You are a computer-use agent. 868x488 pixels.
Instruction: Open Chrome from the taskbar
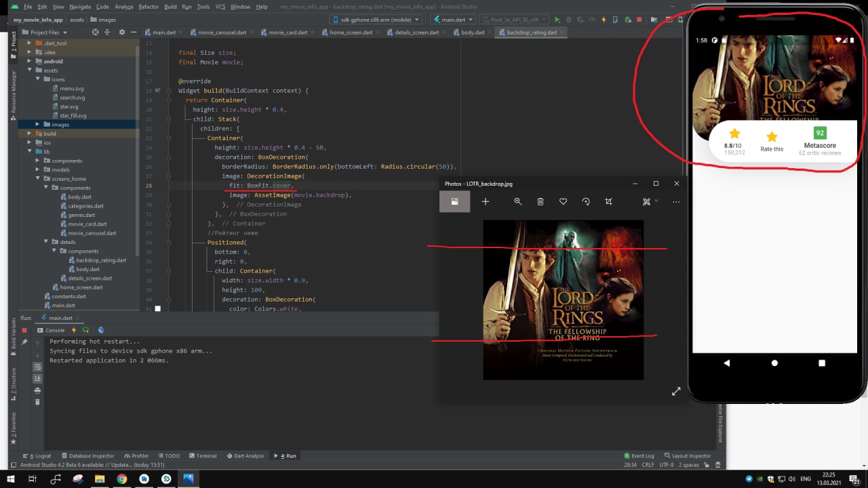pos(121,479)
